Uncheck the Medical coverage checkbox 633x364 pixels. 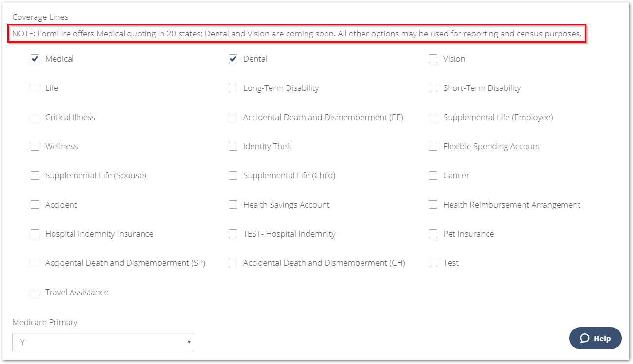[35, 59]
